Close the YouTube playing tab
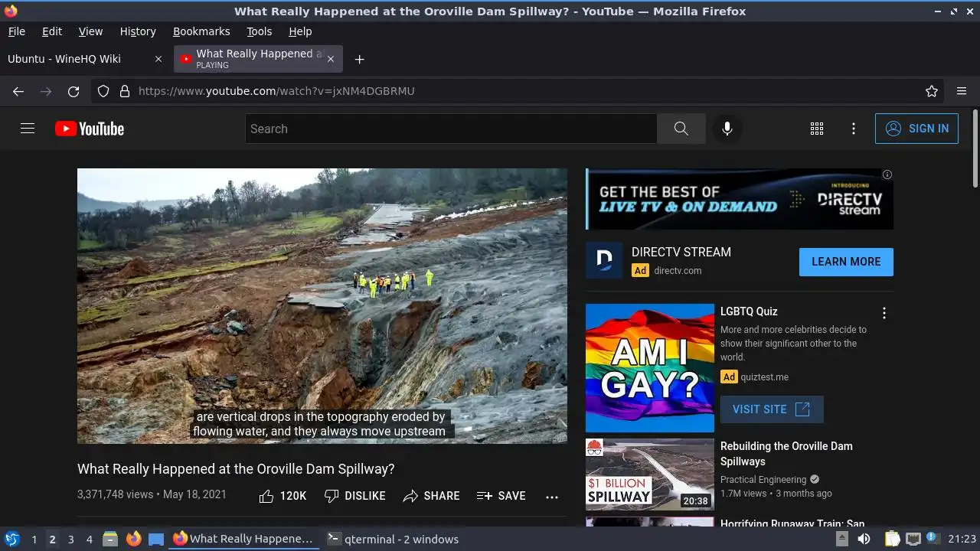This screenshot has height=551, width=980. click(331, 59)
